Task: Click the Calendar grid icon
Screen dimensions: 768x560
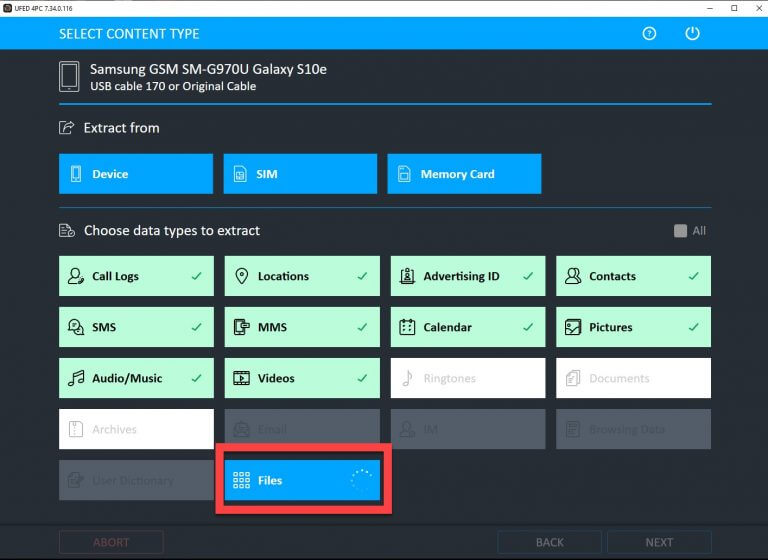Action: click(x=407, y=327)
